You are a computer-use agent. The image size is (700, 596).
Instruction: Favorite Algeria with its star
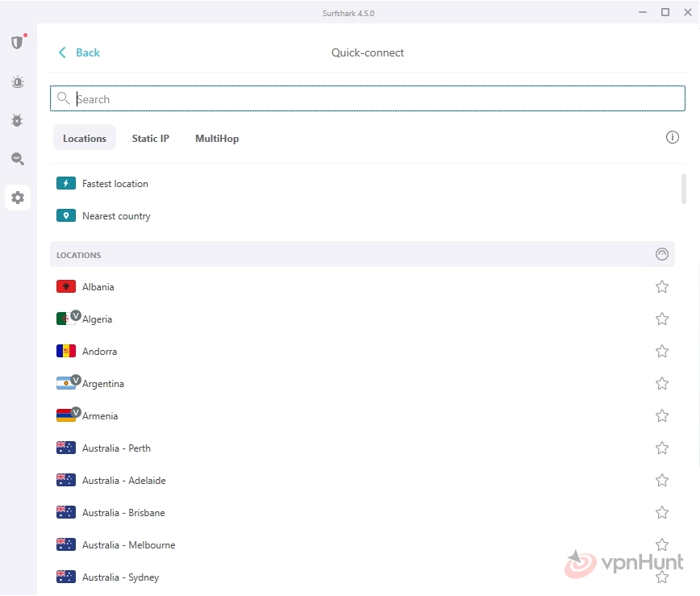point(661,319)
